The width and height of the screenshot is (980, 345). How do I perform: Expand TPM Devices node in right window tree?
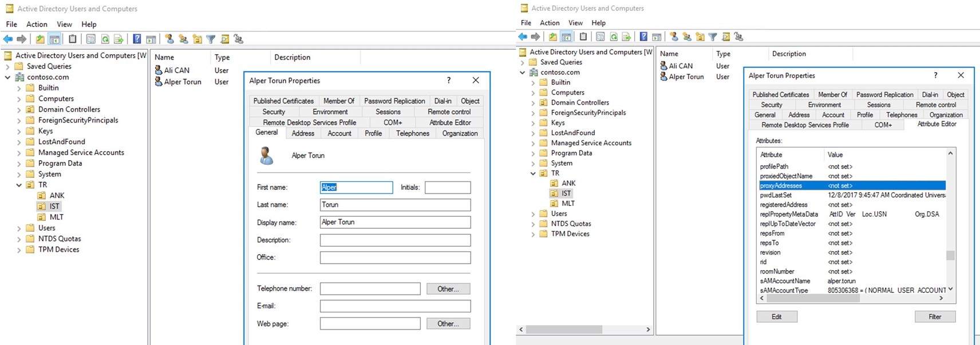[533, 234]
